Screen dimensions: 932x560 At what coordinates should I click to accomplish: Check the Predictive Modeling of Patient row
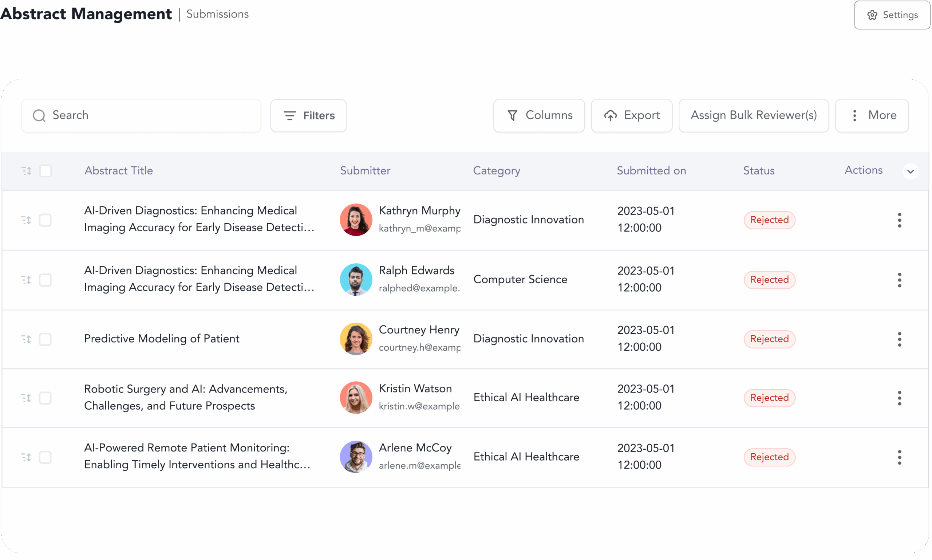pyautogui.click(x=45, y=339)
